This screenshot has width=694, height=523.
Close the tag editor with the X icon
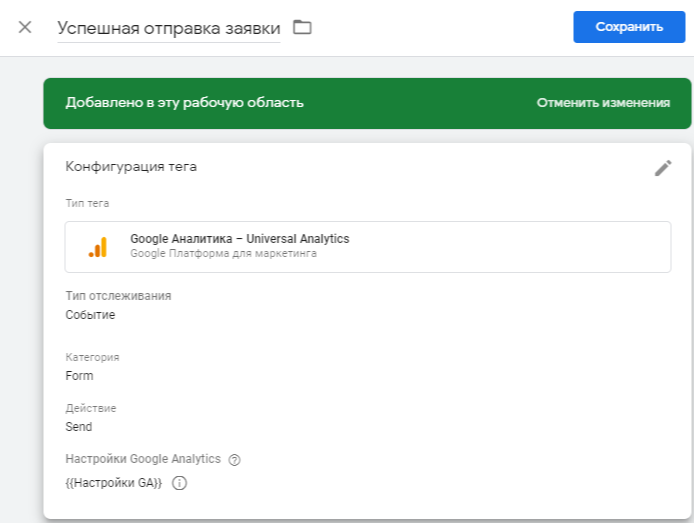point(25,27)
